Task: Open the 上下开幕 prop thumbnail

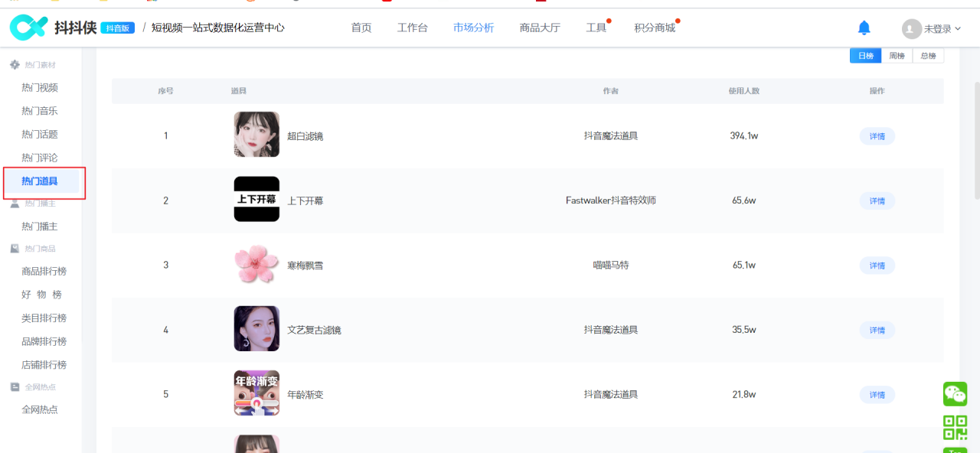Action: click(x=256, y=199)
